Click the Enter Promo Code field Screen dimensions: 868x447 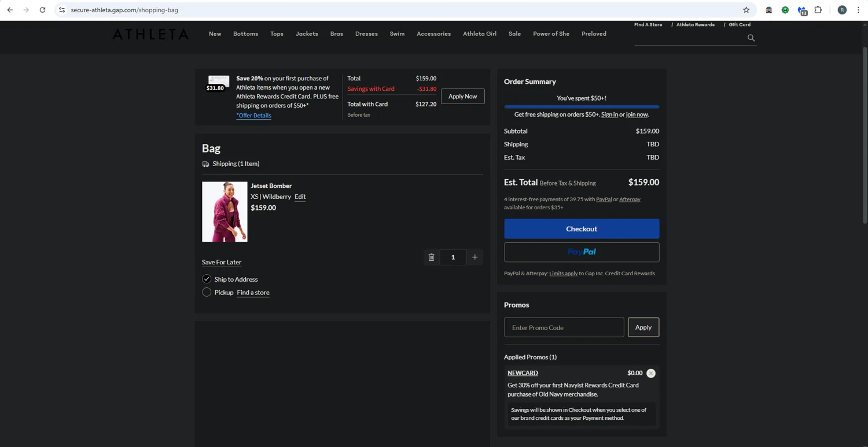point(564,327)
